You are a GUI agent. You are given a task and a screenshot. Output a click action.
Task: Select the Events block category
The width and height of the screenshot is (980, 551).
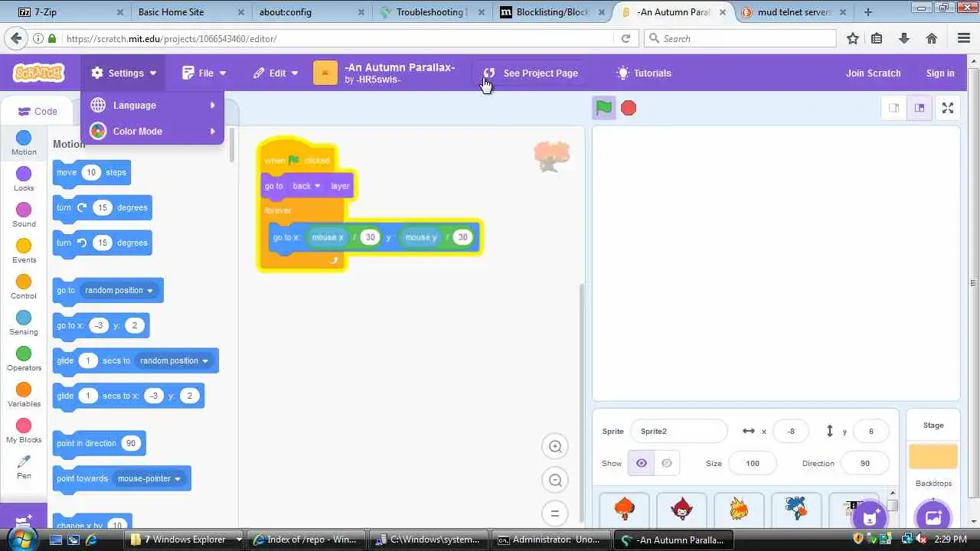(x=24, y=251)
